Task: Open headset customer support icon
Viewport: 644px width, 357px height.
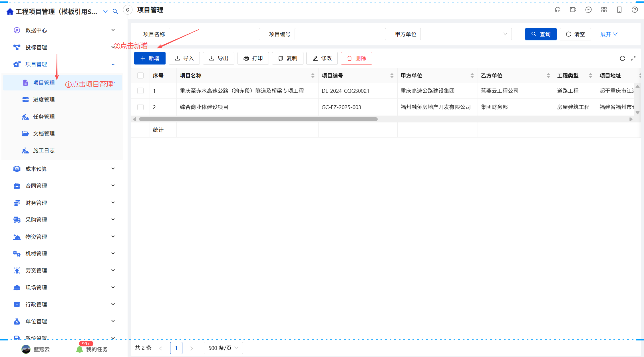Action: 558,10
